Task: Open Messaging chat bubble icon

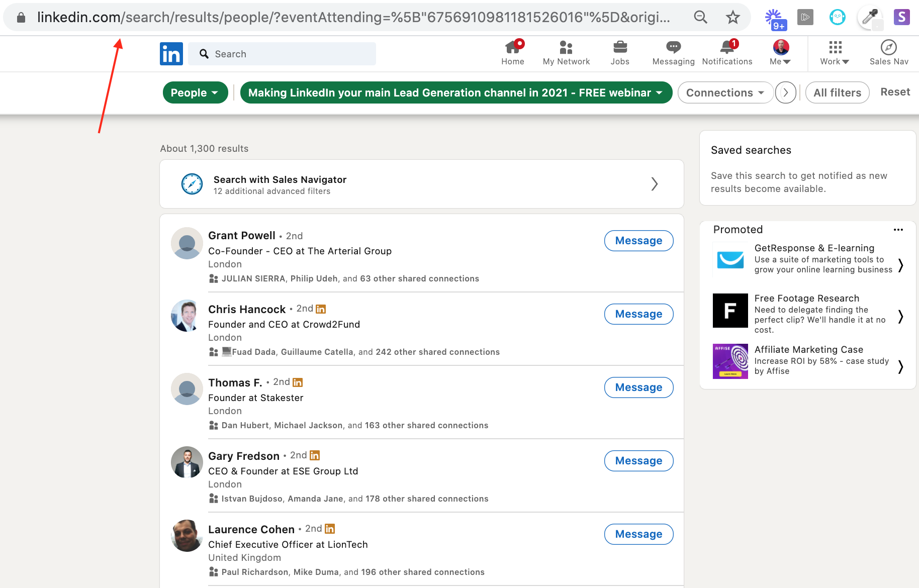Action: click(673, 47)
